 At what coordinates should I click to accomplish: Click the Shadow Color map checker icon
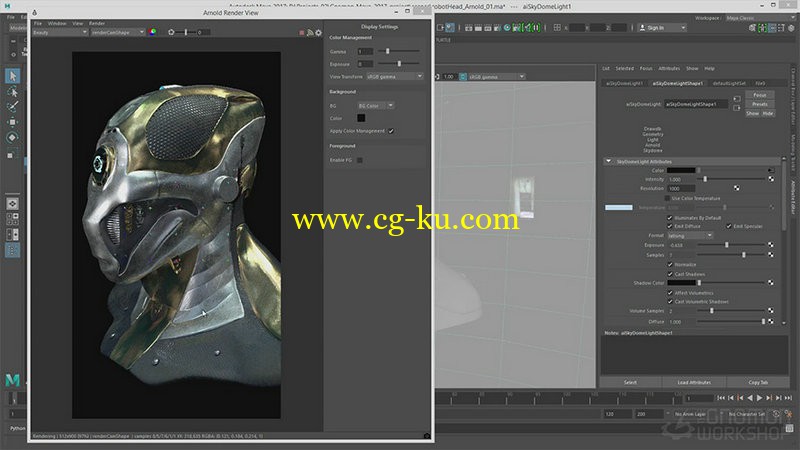click(x=771, y=283)
